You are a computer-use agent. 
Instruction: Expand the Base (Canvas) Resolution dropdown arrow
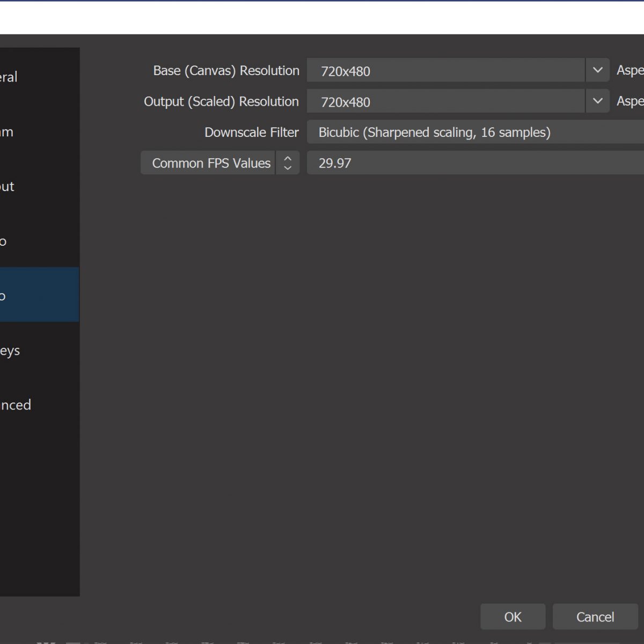[597, 70]
